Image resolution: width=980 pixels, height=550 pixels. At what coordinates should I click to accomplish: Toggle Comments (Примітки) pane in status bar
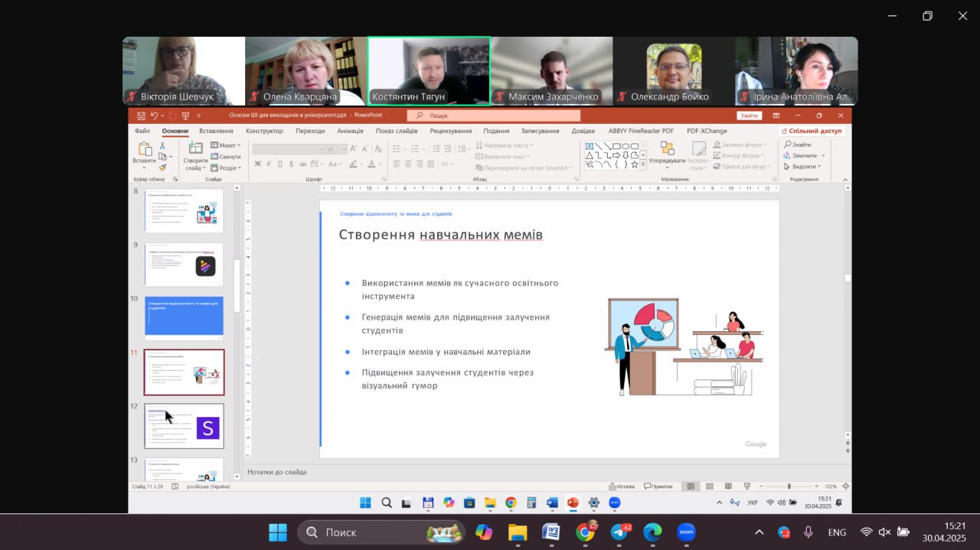pos(658,487)
